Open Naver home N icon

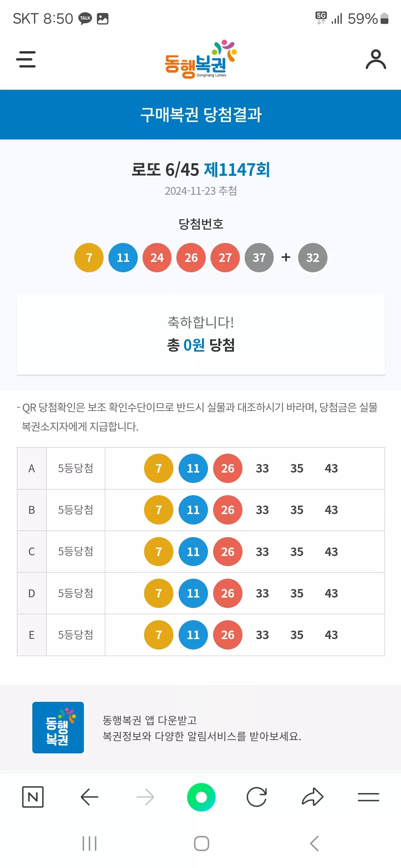click(x=33, y=797)
